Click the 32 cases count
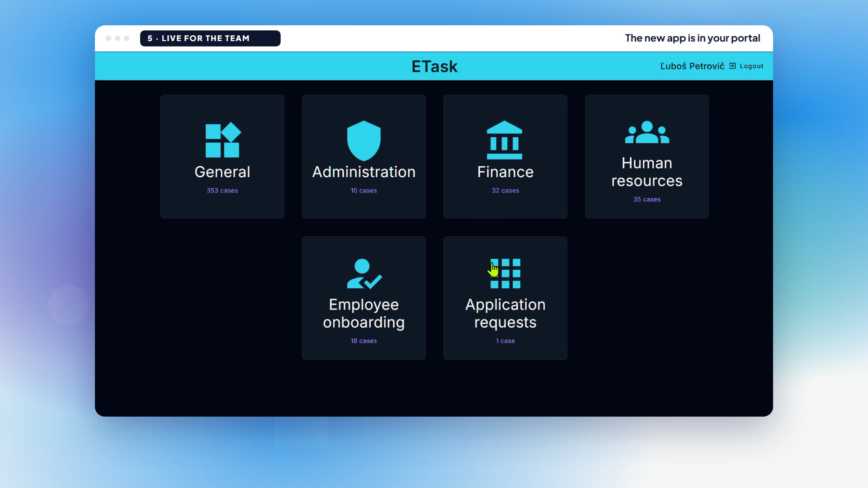The width and height of the screenshot is (868, 488). pos(505,191)
